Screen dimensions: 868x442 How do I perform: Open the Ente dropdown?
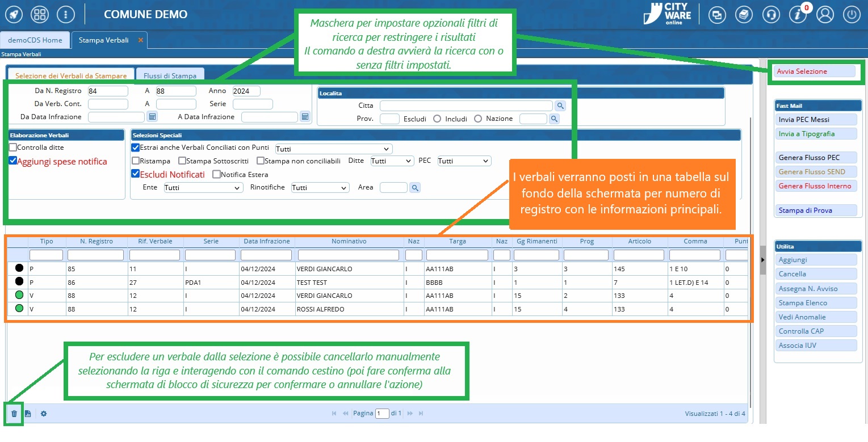(x=203, y=188)
